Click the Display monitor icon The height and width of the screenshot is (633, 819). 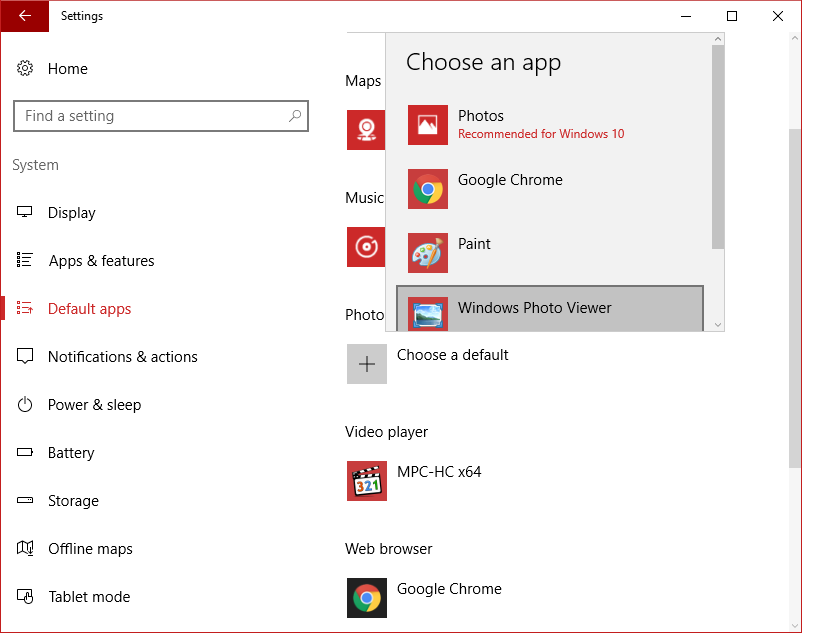click(25, 212)
